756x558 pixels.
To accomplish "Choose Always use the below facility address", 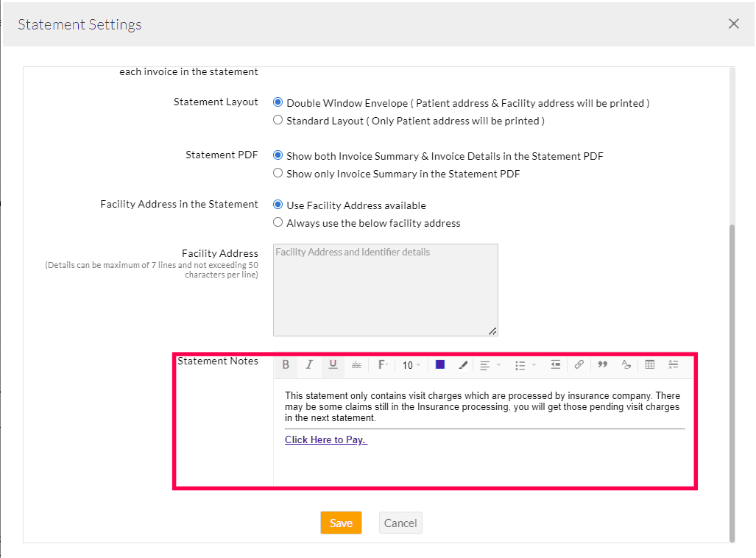I will pos(278,222).
